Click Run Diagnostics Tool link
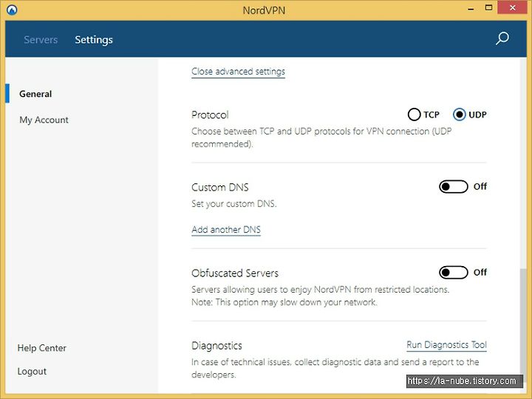 pyautogui.click(x=446, y=345)
